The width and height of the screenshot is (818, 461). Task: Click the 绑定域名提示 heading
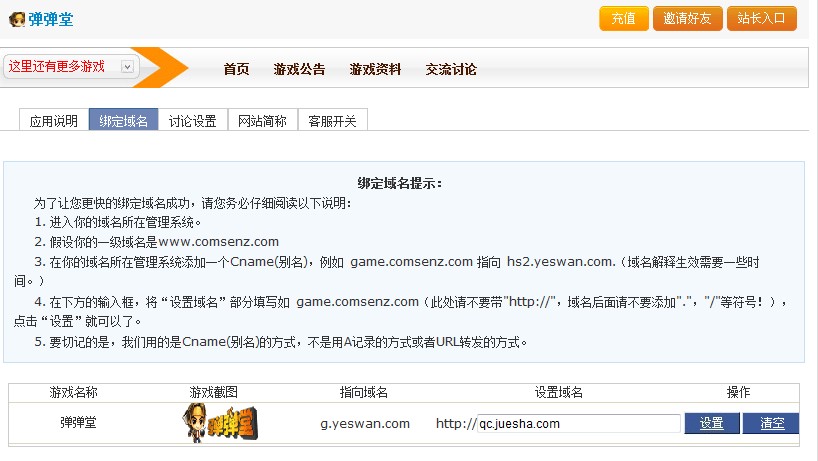(400, 183)
